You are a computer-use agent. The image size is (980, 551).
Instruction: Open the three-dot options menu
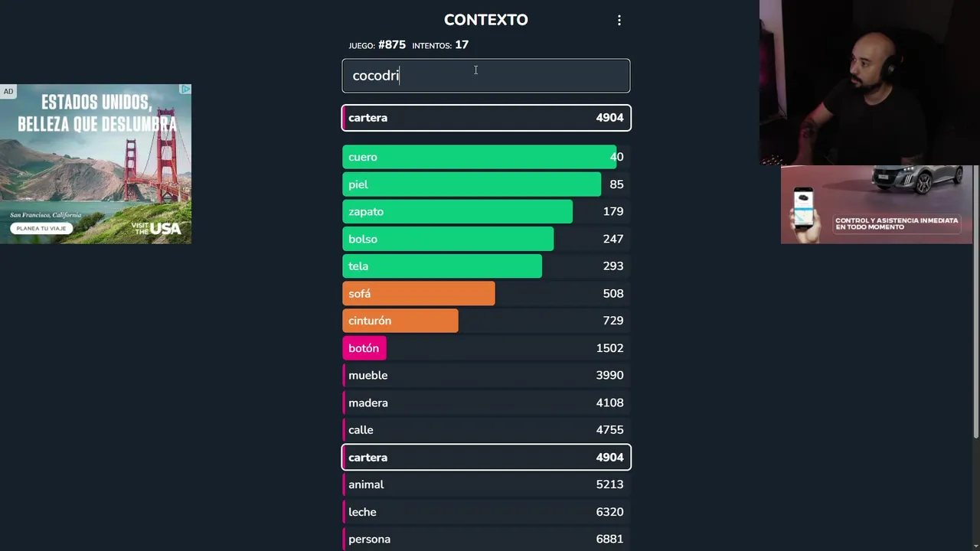point(619,21)
